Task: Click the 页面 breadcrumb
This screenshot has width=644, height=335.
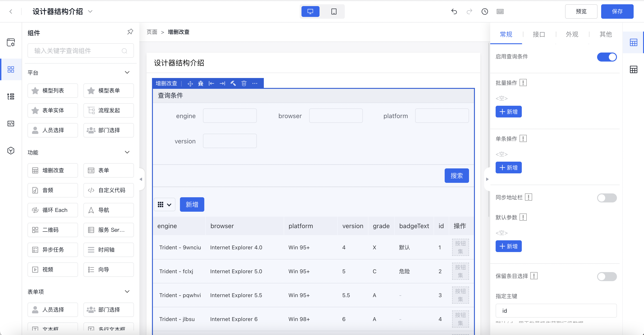Action: [152, 32]
